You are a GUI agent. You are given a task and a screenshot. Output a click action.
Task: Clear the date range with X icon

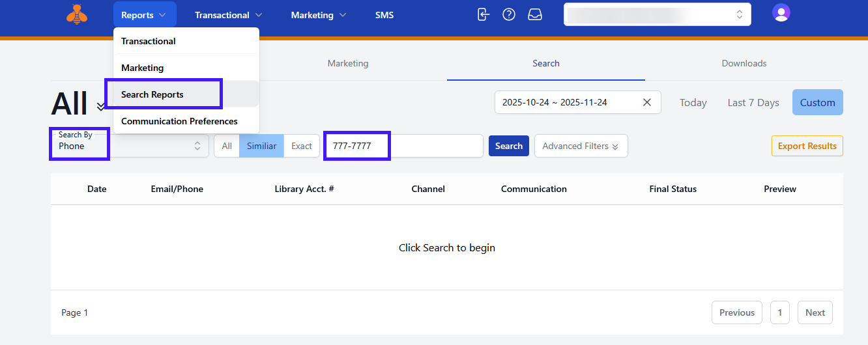click(x=646, y=102)
